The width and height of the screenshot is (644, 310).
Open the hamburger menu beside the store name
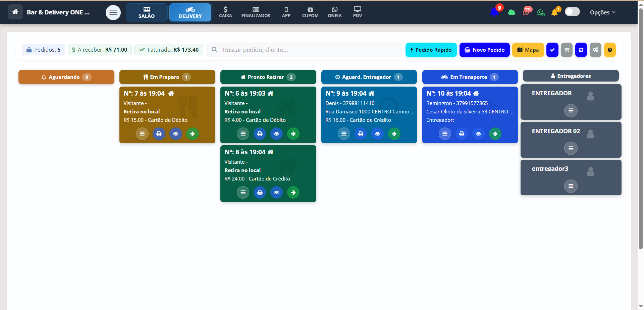[113, 13]
